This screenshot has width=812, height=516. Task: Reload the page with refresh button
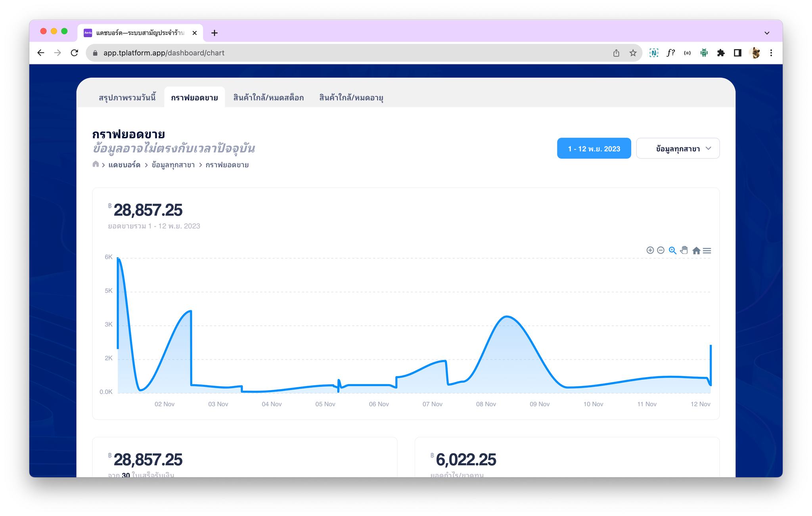click(x=74, y=53)
